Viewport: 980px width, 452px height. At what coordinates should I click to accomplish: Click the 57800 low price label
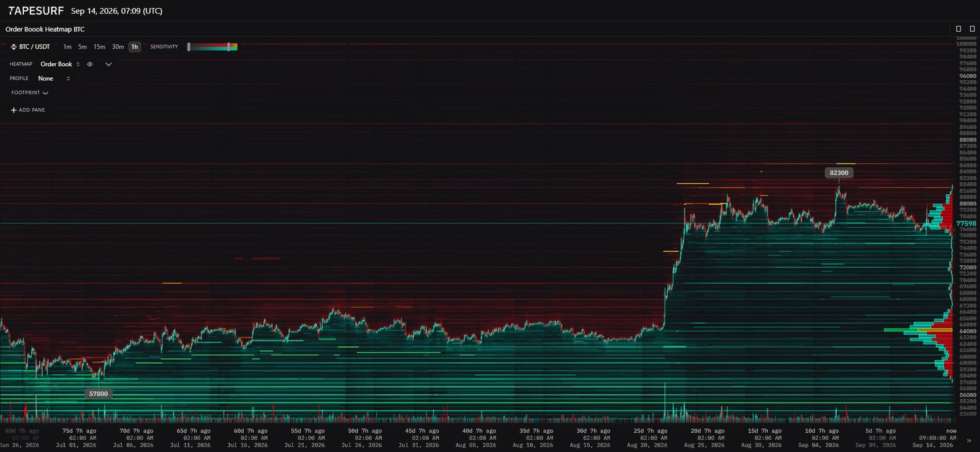point(99,394)
